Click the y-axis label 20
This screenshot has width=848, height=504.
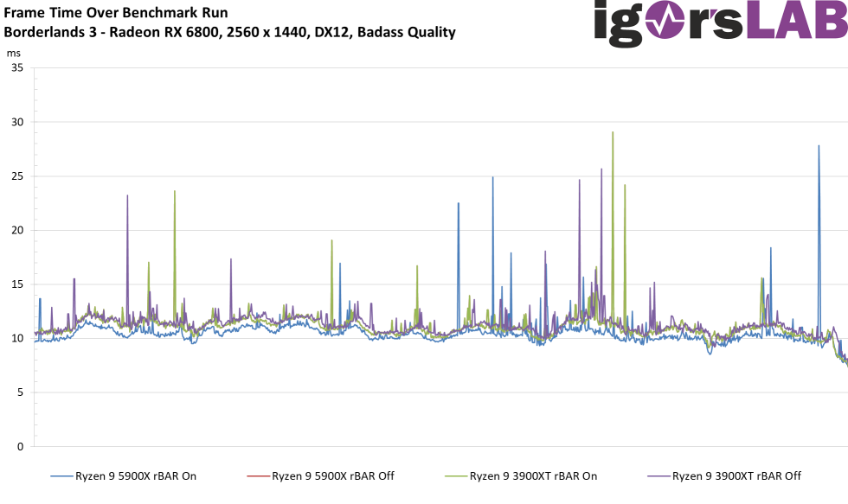click(x=17, y=230)
